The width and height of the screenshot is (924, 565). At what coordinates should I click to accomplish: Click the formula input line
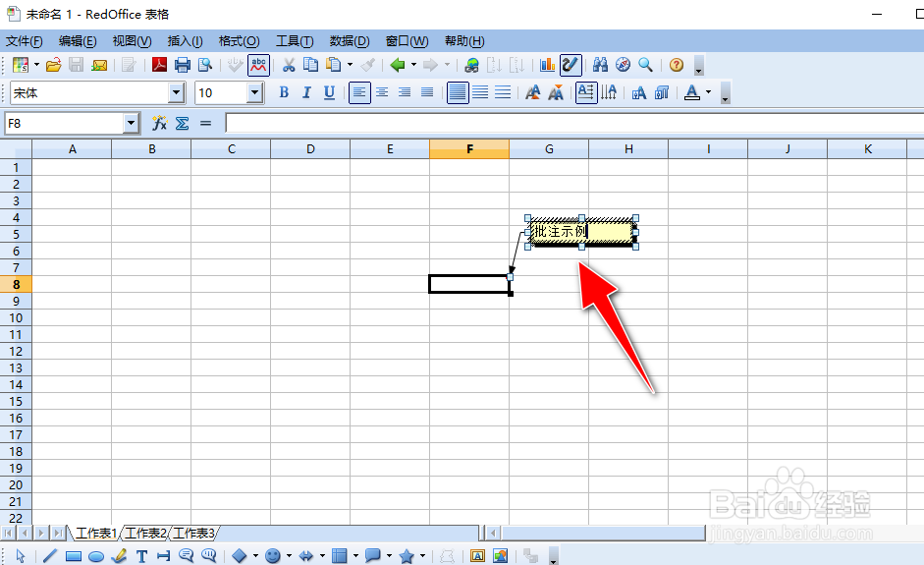click(x=574, y=123)
